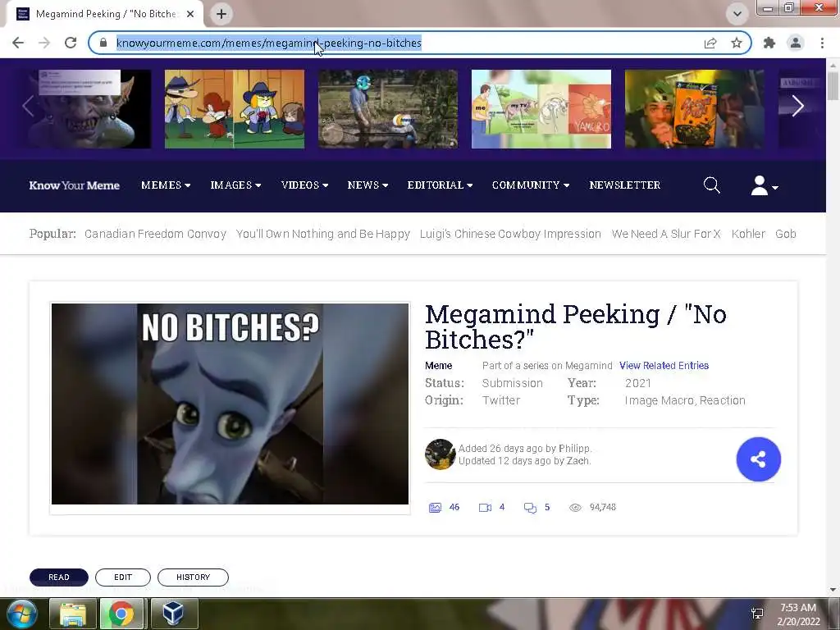Expand the IMAGES menu
The height and width of the screenshot is (630, 840).
coord(235,185)
